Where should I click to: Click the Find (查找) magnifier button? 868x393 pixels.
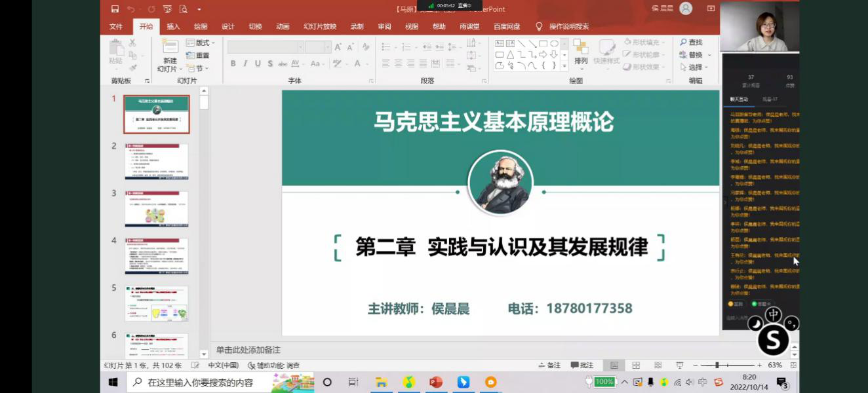pyautogui.click(x=691, y=43)
